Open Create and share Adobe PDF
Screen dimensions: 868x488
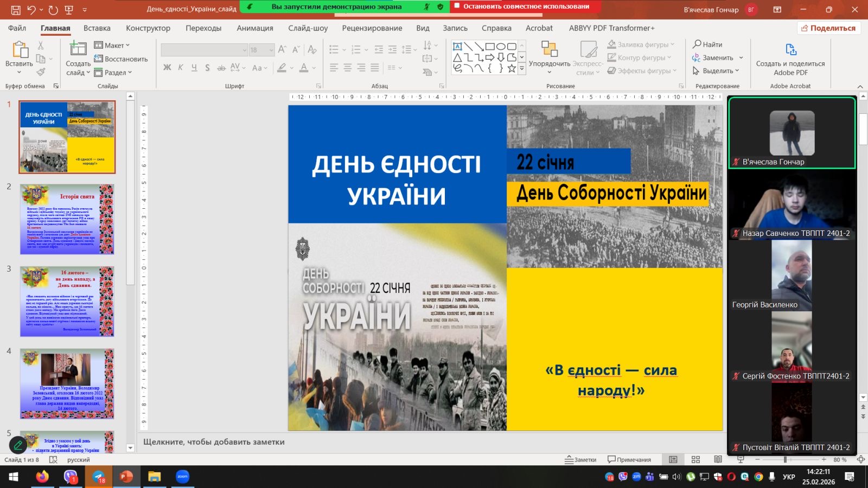pos(790,59)
